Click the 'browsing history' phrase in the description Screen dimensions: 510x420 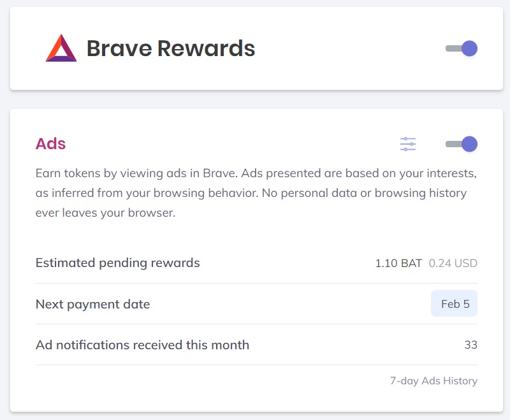click(x=421, y=193)
